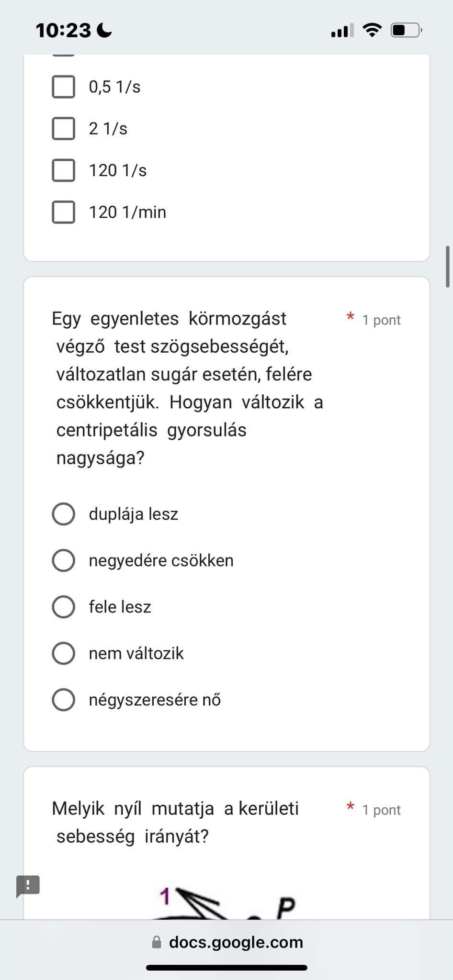Pick the 'nem változik' radio button
Viewport: 453px width, 980px height.
click(x=63, y=653)
